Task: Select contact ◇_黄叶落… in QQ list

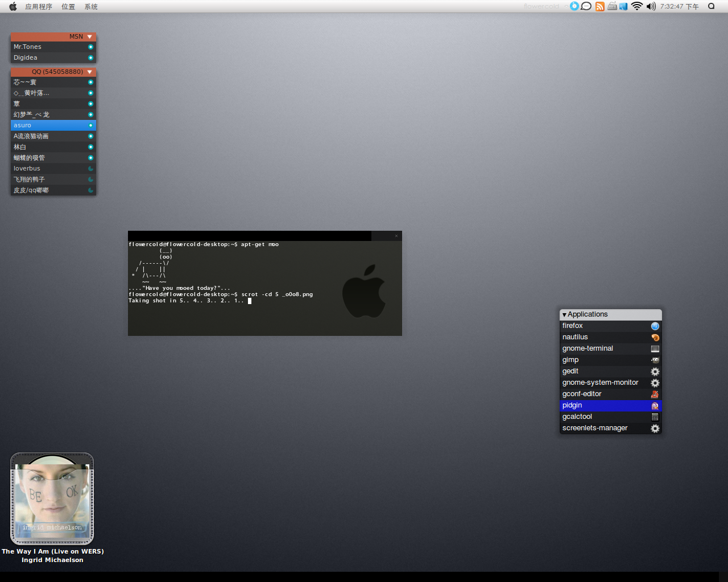Action: [53, 93]
